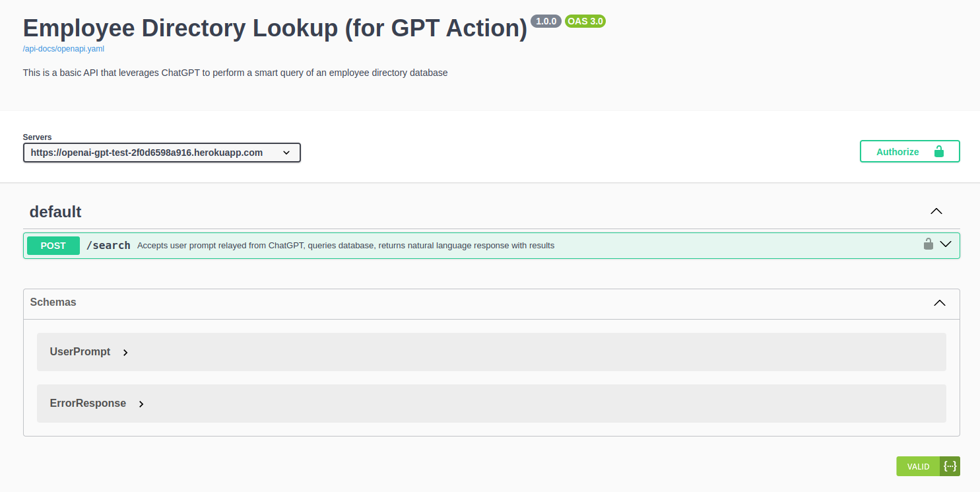Collapse the Schemas section using its arrow
The image size is (980, 492).
940,303
